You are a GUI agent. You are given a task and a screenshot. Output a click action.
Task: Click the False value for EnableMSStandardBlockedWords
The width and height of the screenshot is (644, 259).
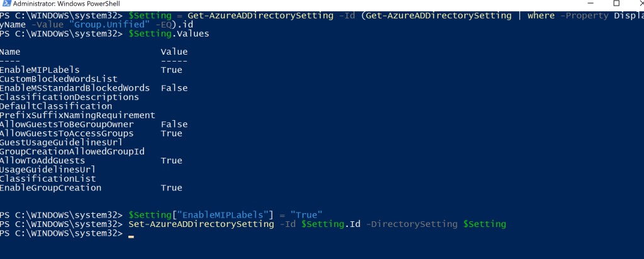click(x=174, y=88)
